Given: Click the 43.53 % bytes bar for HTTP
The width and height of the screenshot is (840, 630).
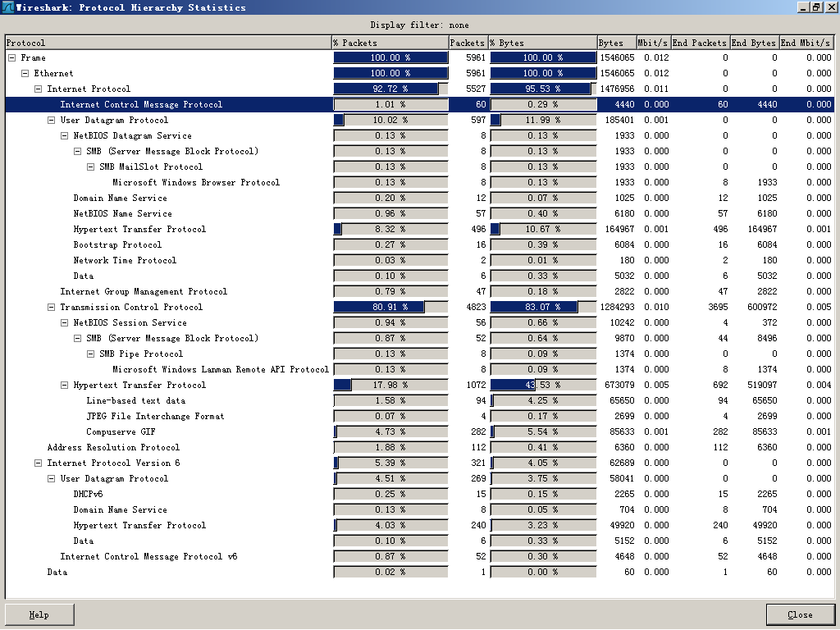Looking at the screenshot, I should [543, 385].
